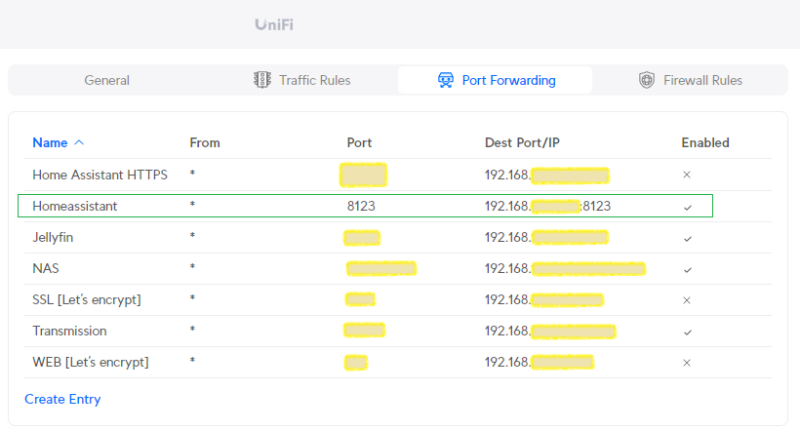This screenshot has width=800, height=430.
Task: Open the NAS rule name
Action: tap(46, 268)
